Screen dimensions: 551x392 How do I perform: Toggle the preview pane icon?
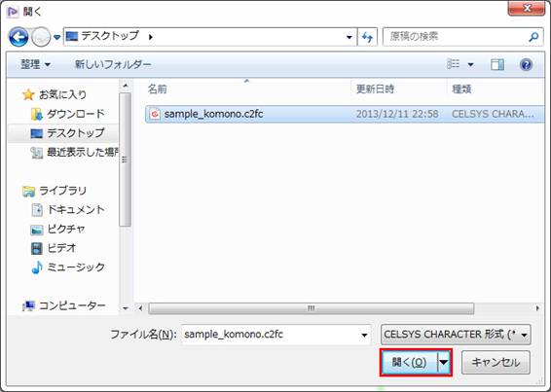[x=497, y=64]
